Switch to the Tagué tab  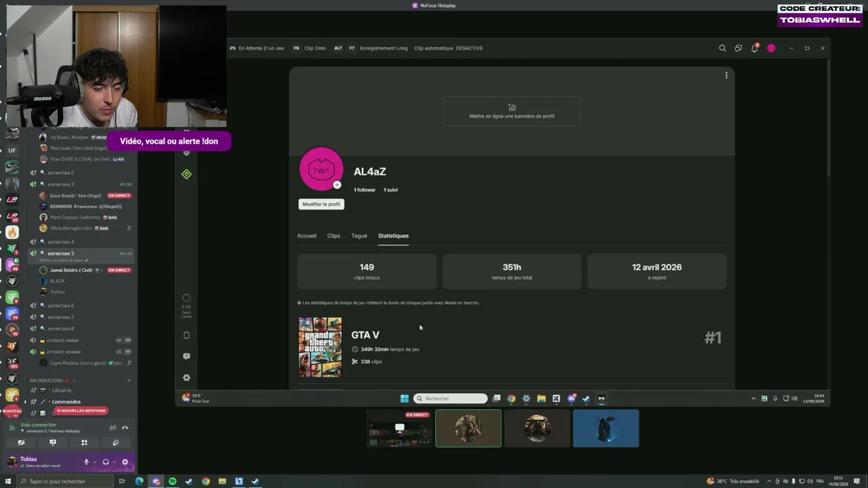click(x=359, y=236)
